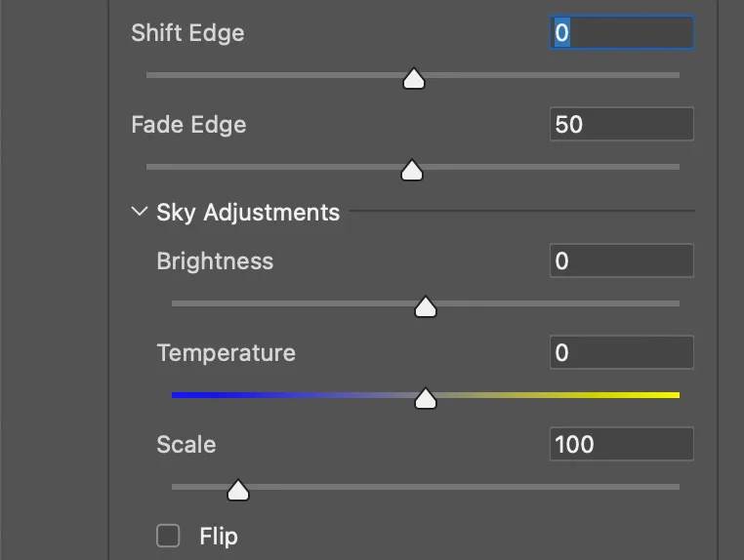This screenshot has height=560, width=744.
Task: Click the Fade Edge value field
Action: coord(622,125)
